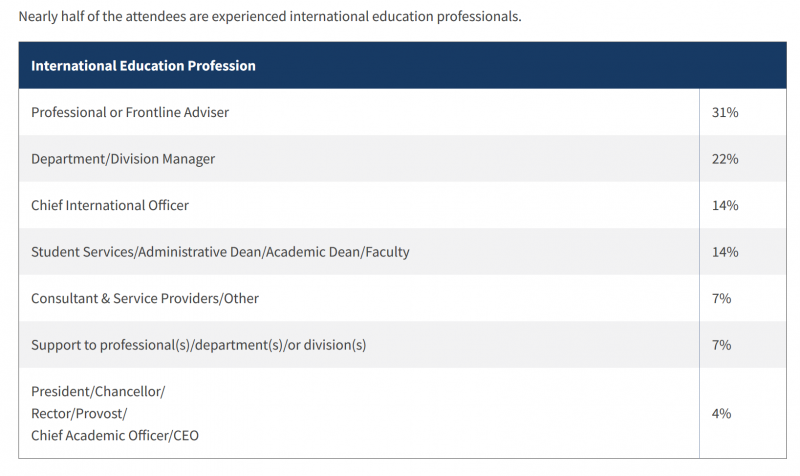
Task: Select the Chief International Officer row label
Action: coord(110,205)
